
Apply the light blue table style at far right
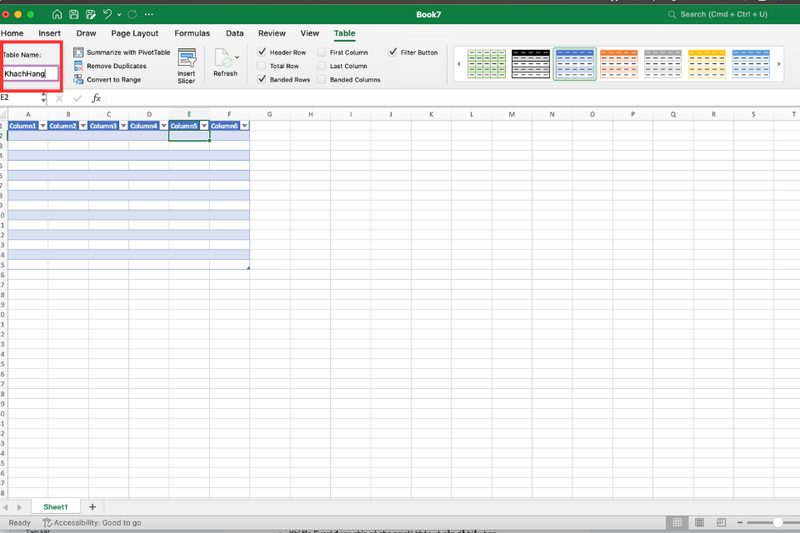click(x=751, y=64)
